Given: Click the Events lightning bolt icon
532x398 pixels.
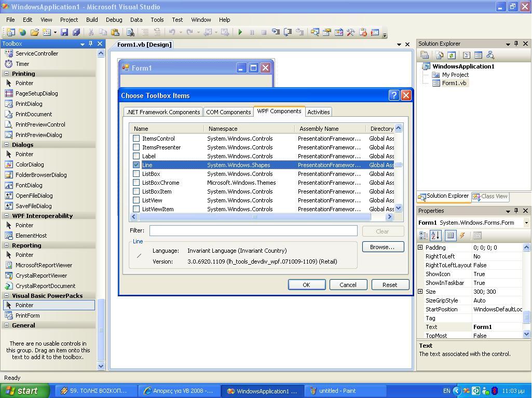Looking at the screenshot, I should [x=462, y=235].
